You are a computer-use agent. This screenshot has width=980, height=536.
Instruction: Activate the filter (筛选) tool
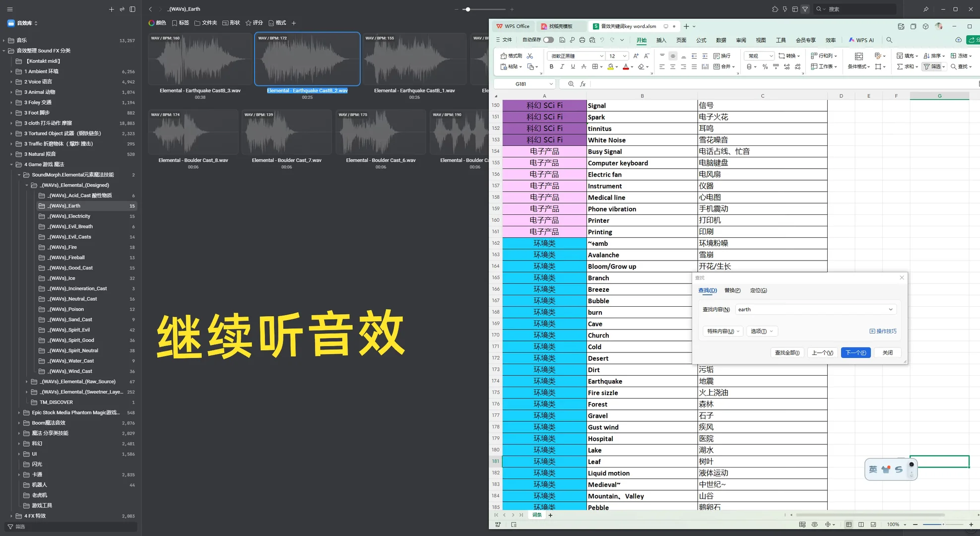click(931, 67)
